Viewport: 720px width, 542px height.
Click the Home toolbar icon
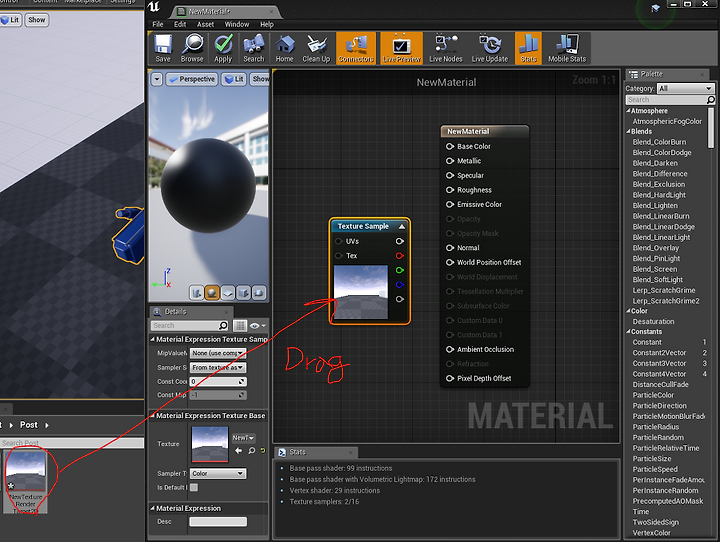click(x=285, y=48)
